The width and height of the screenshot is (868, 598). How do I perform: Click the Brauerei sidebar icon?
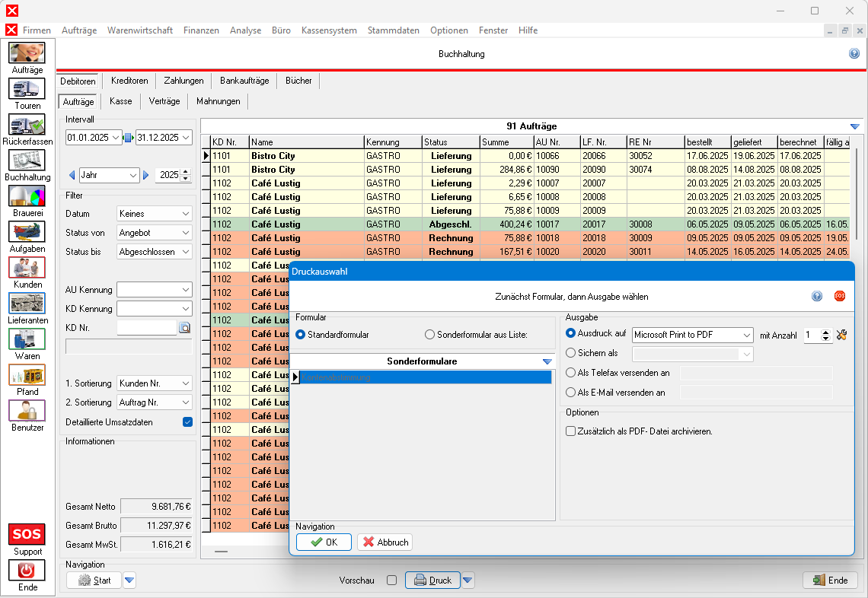[27, 196]
